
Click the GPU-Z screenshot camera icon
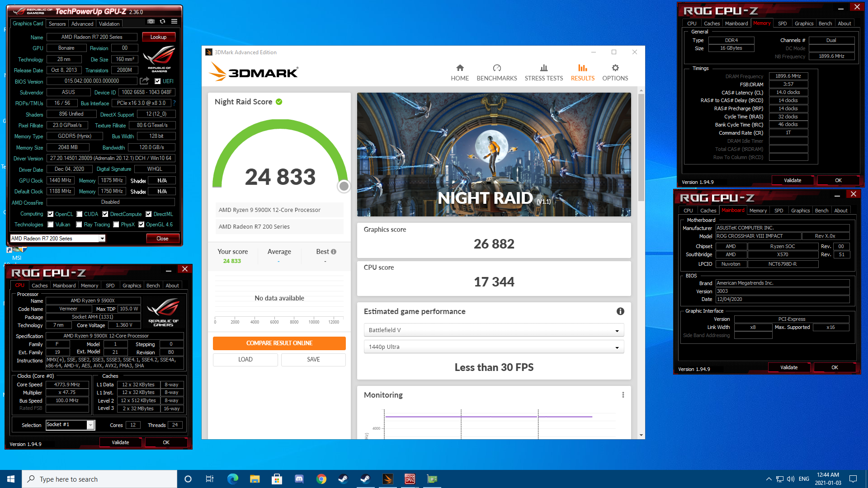tap(151, 21)
